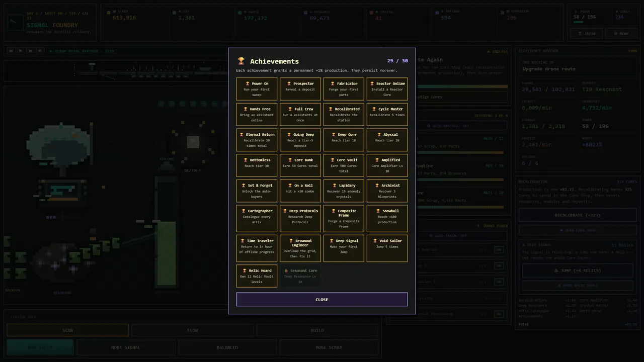Toggle the ON switch in Routine training row
This screenshot has height=362, width=644.
click(x=499, y=250)
